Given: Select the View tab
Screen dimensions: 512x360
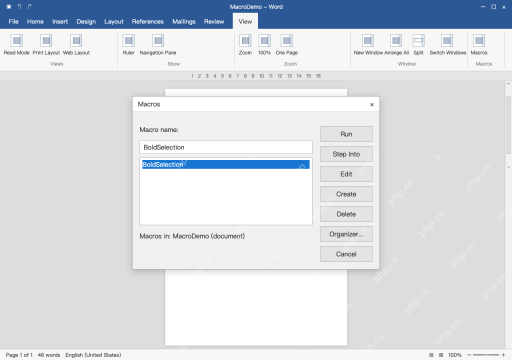Looking at the screenshot, I should point(245,22).
